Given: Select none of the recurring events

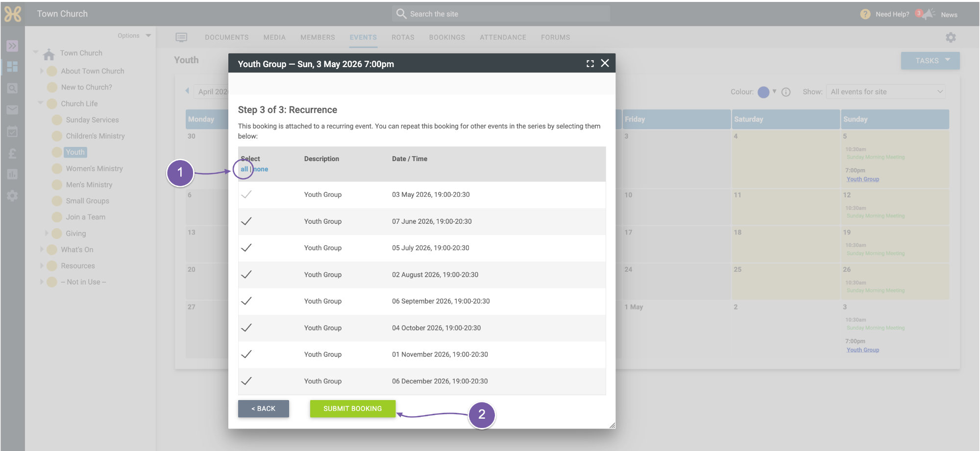Looking at the screenshot, I should [261, 169].
